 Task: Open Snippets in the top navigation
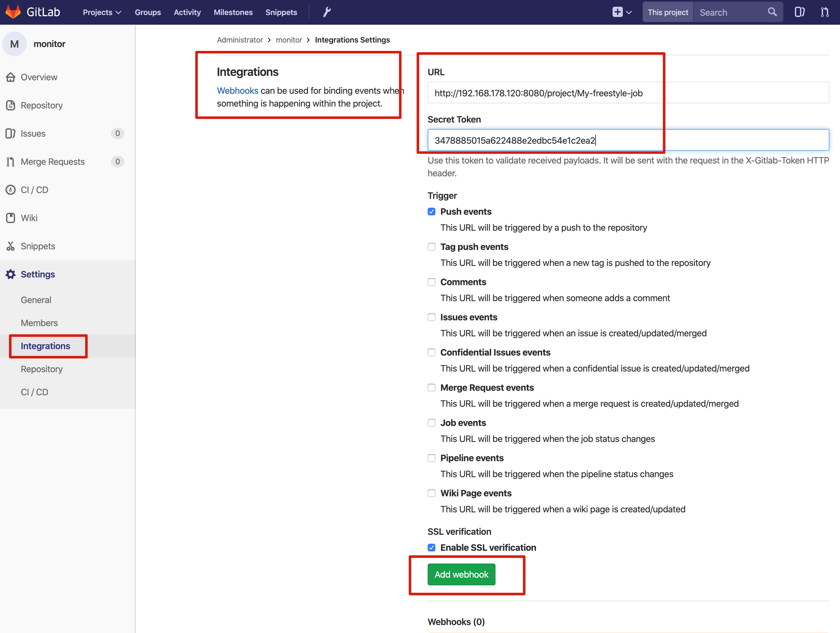pos(281,12)
